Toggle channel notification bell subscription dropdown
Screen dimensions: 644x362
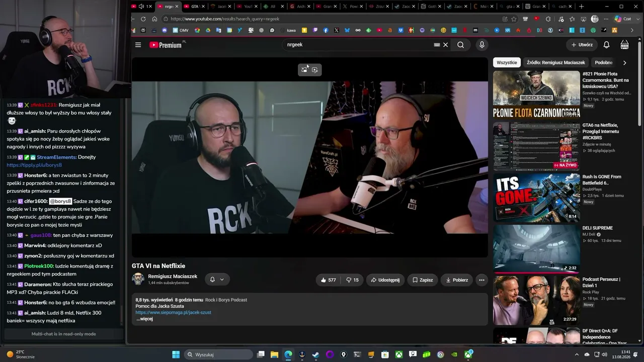pyautogui.click(x=217, y=280)
